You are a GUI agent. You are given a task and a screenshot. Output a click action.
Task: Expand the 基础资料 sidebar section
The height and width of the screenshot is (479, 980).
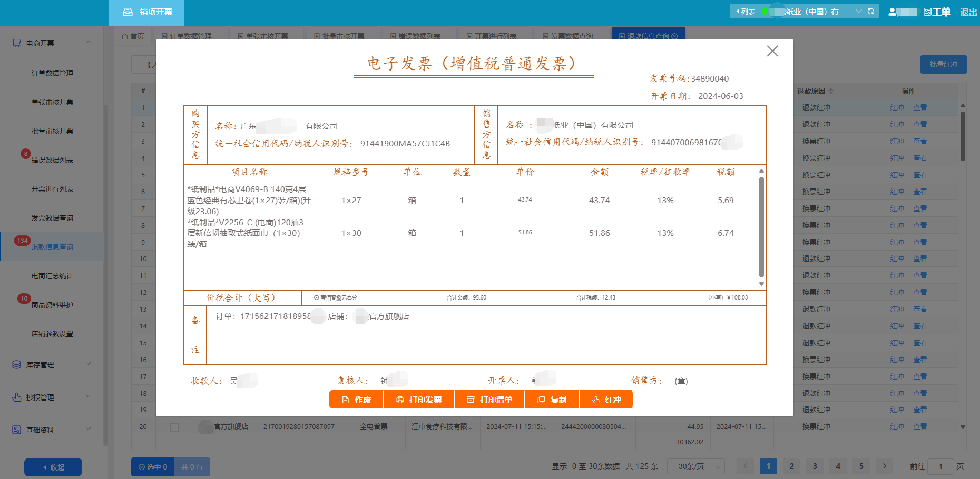click(x=89, y=429)
